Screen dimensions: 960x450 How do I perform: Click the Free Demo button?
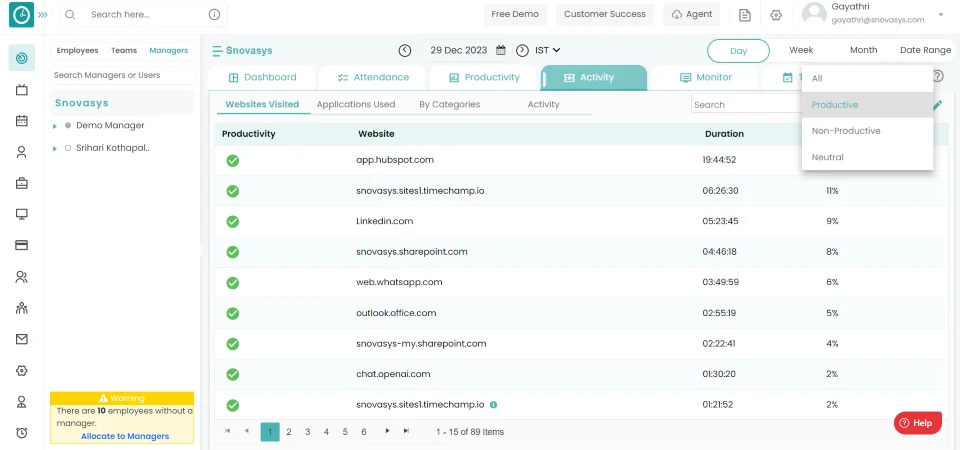pyautogui.click(x=515, y=14)
